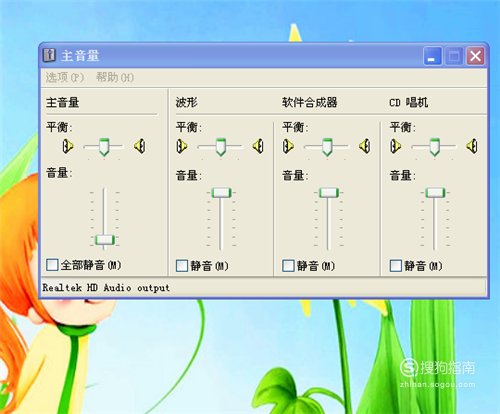Click the 主音量 balance slider thumb
Screen dimensions: 500x414
pyautogui.click(x=104, y=147)
